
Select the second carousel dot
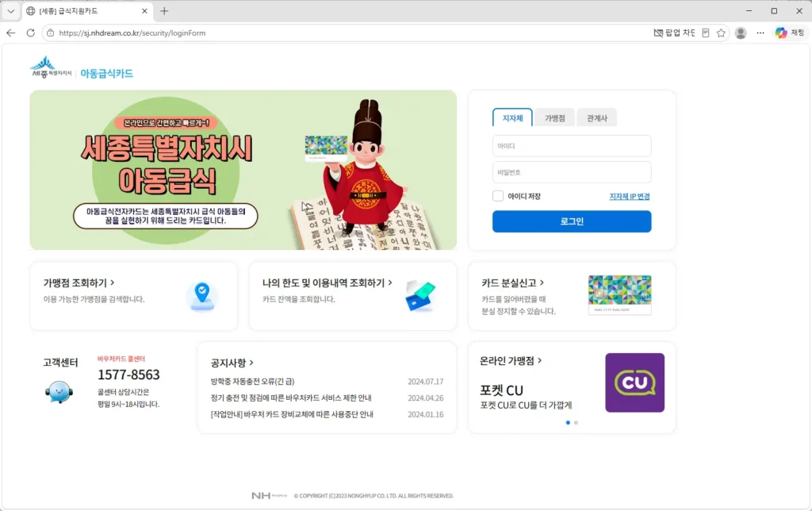coord(576,423)
